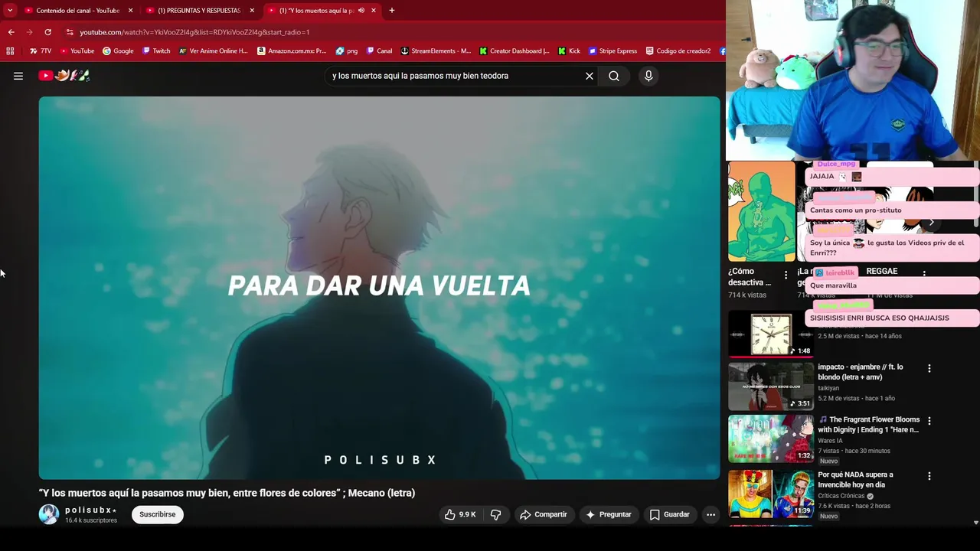The height and width of the screenshot is (551, 980).
Task: Open options for Por qué NADA supera video
Action: coord(929,476)
